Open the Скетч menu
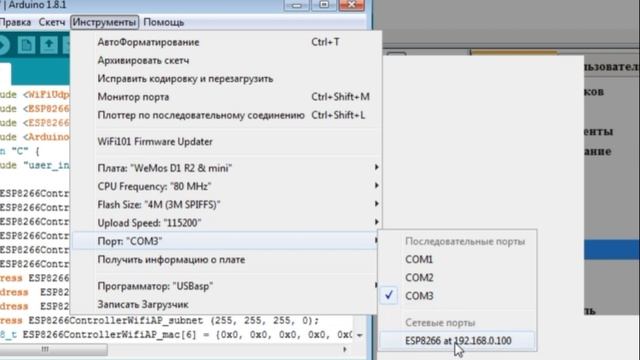The width and height of the screenshot is (640, 360). point(52,22)
